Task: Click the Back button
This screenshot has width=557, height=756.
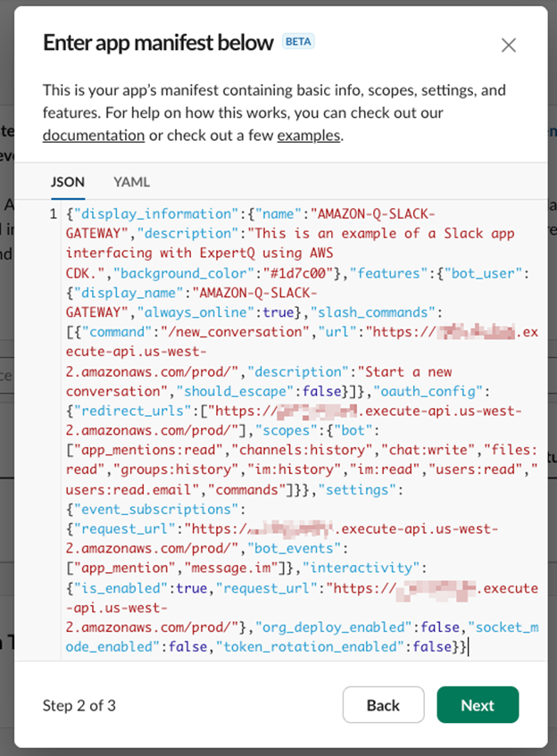Action: 384,705
